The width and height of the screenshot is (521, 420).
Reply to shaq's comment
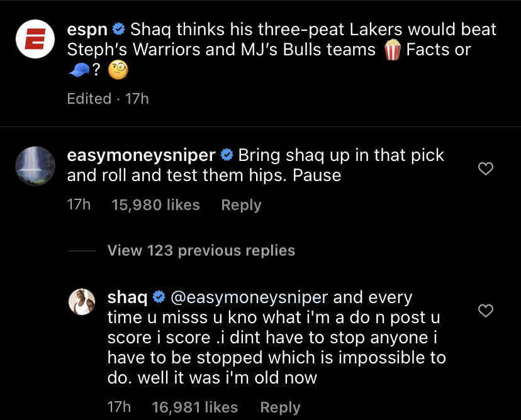coord(280,407)
